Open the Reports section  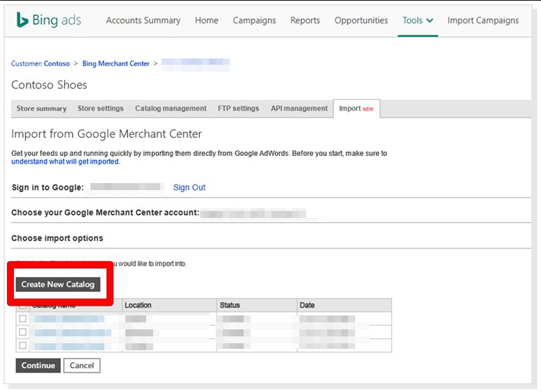click(x=305, y=20)
